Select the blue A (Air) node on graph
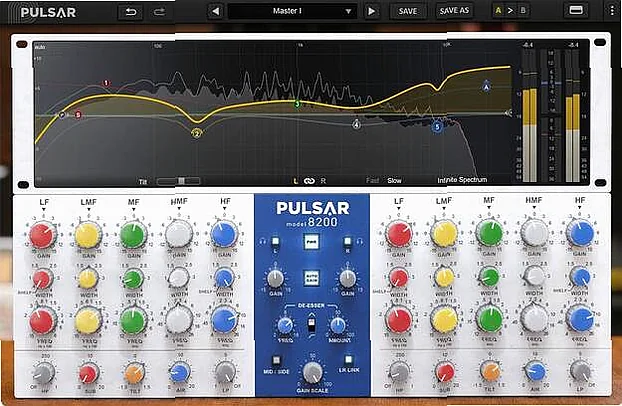Screen dimensions: 622x406 pyautogui.click(x=487, y=87)
